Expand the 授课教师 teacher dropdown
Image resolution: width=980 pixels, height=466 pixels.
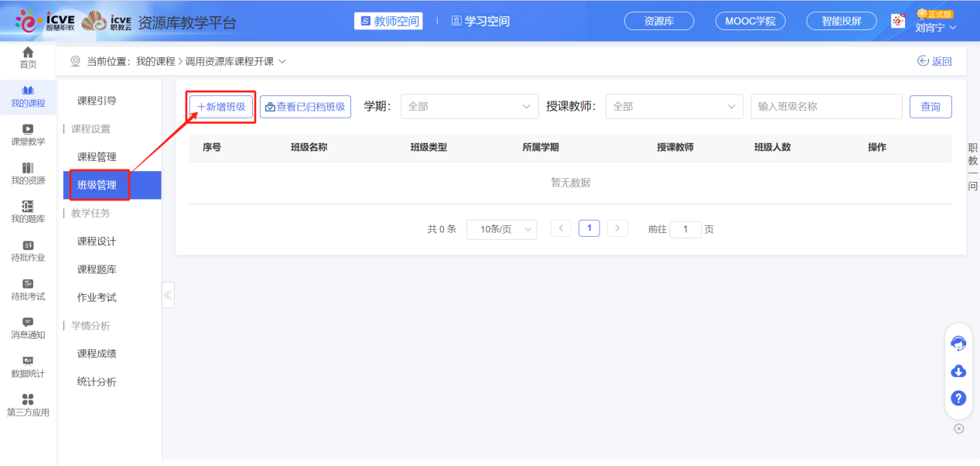point(674,106)
